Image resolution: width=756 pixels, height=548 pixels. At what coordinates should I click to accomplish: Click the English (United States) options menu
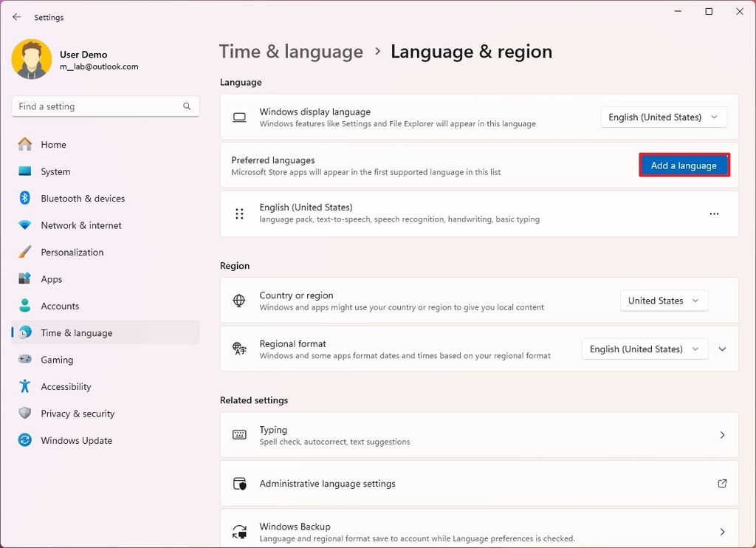[x=714, y=213]
